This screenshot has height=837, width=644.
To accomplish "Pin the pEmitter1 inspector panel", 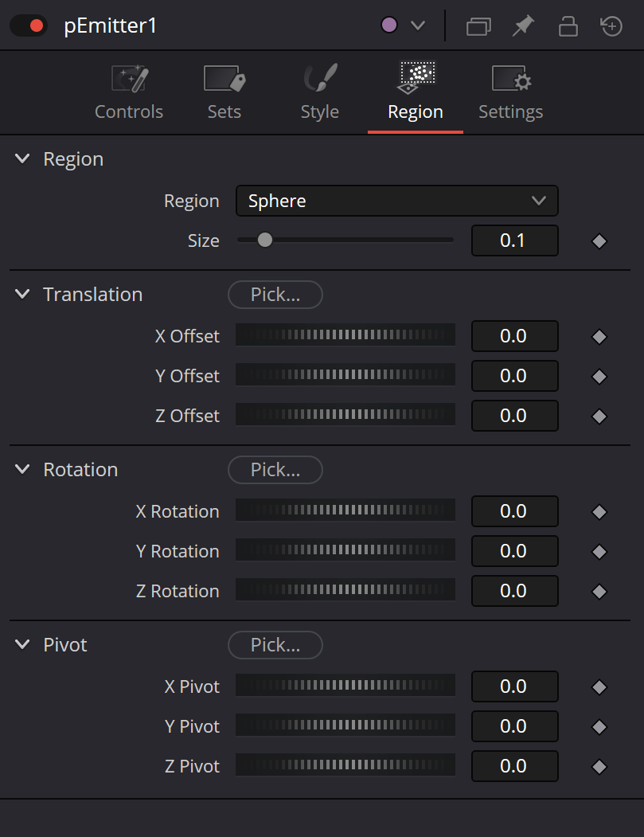I will 523,25.
